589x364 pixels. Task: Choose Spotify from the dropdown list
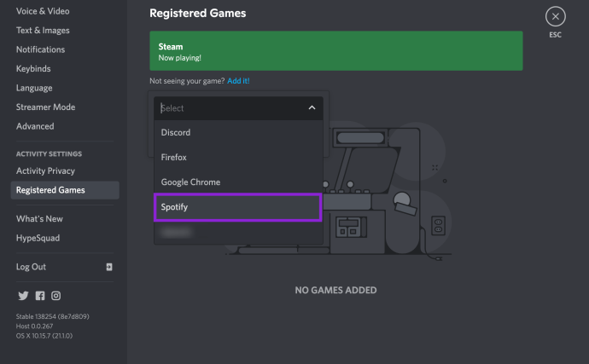click(237, 207)
